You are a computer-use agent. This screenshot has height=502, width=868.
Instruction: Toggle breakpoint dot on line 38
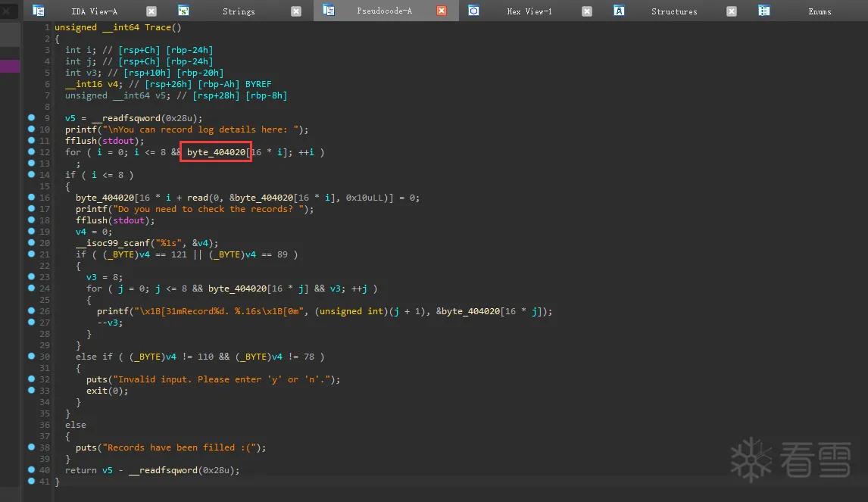(32, 447)
